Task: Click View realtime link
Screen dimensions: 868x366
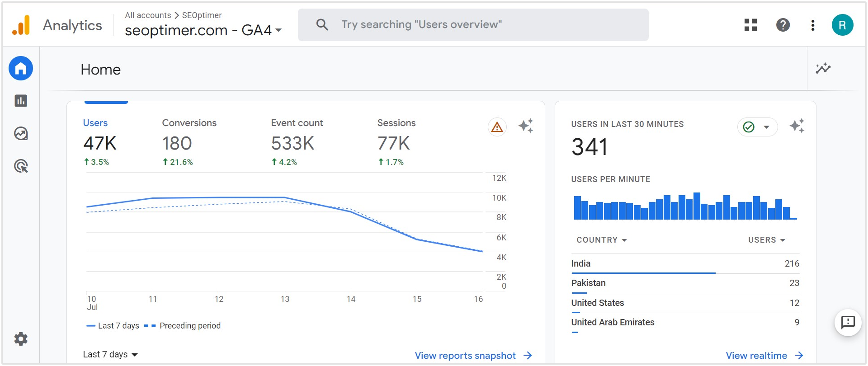Action: pos(764,356)
